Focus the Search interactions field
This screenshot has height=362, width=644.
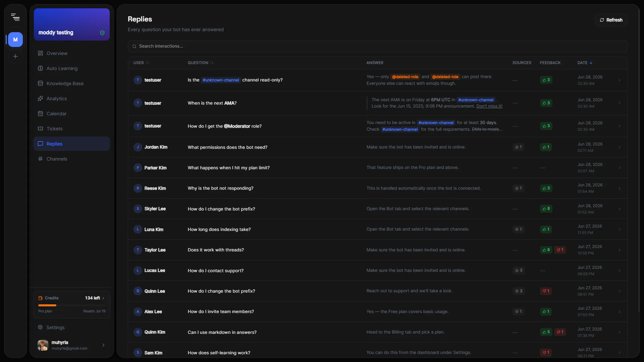pyautogui.click(x=377, y=46)
